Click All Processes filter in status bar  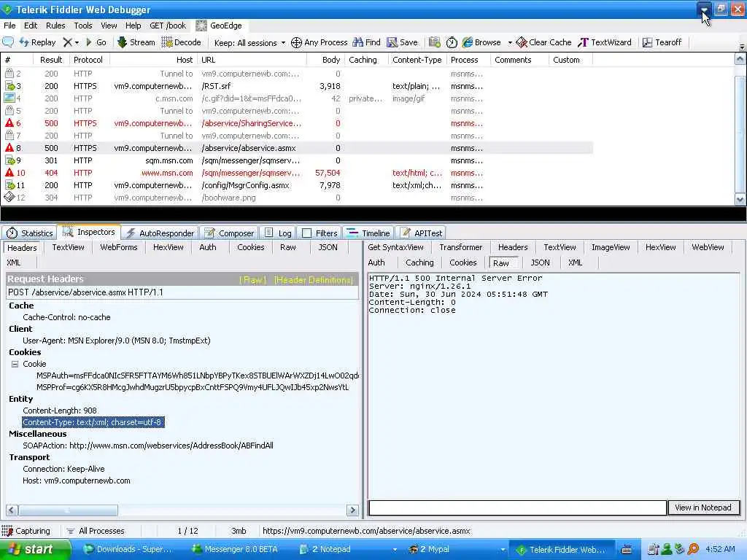[x=96, y=531]
